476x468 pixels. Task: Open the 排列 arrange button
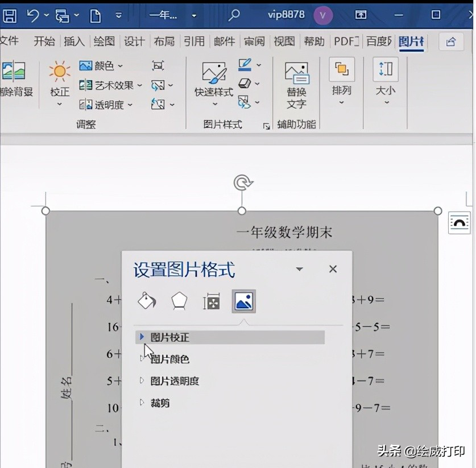click(x=341, y=80)
